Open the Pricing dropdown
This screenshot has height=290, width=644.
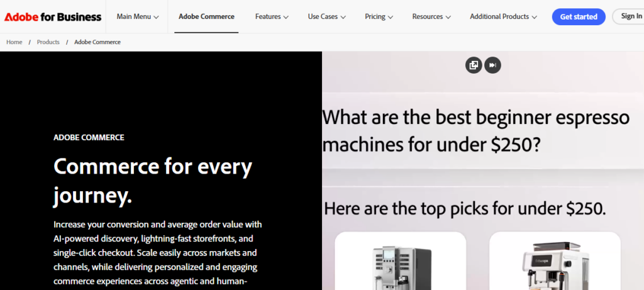379,17
